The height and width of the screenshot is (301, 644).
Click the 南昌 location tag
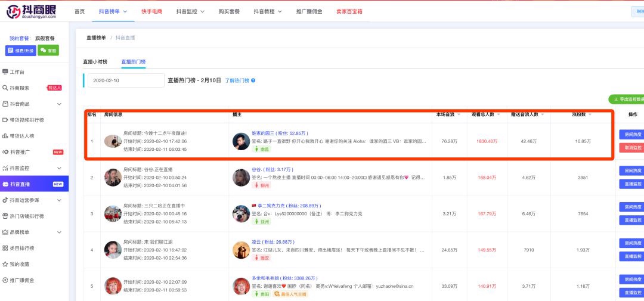(x=262, y=149)
